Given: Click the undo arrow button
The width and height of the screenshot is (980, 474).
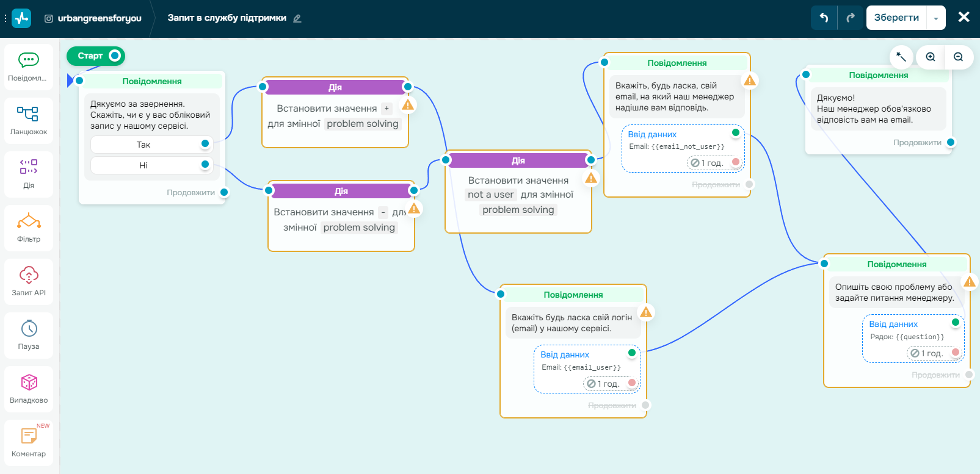Looking at the screenshot, I should point(824,18).
